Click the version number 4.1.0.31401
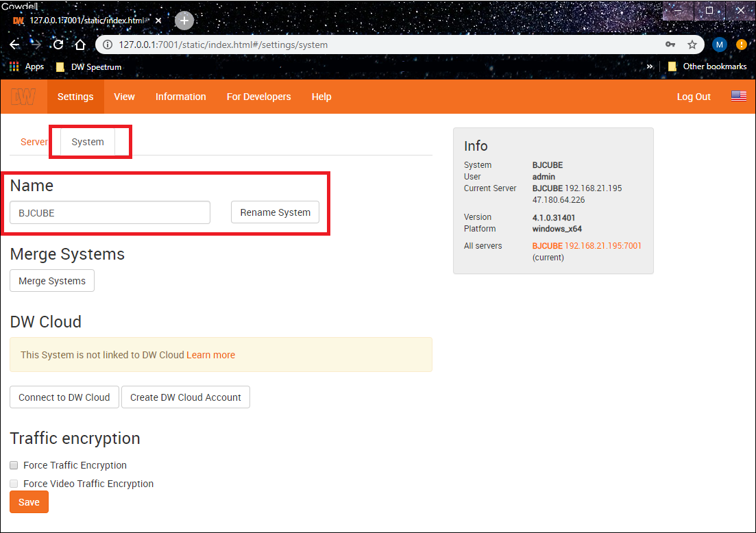This screenshot has height=533, width=756. click(554, 217)
